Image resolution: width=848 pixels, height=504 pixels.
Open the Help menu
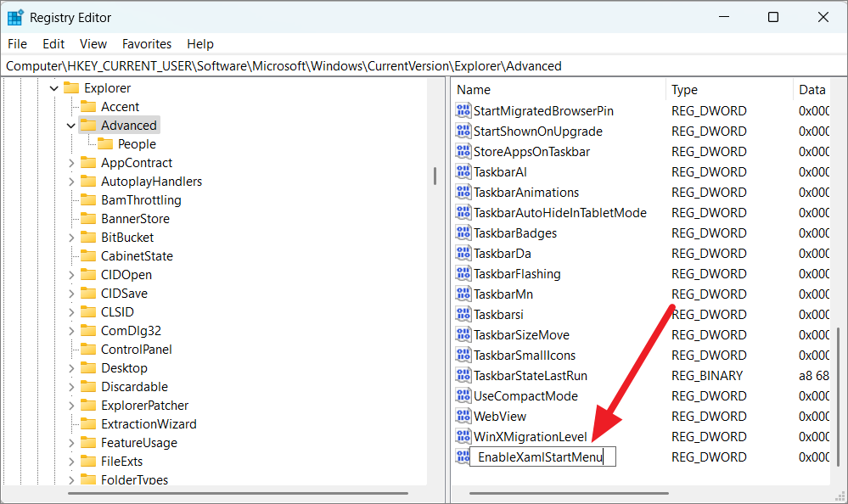click(200, 44)
